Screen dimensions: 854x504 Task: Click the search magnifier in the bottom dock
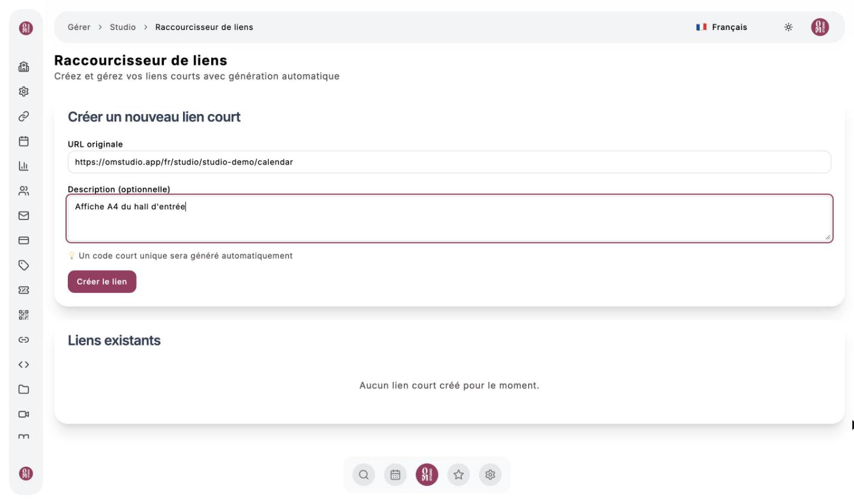pyautogui.click(x=363, y=475)
